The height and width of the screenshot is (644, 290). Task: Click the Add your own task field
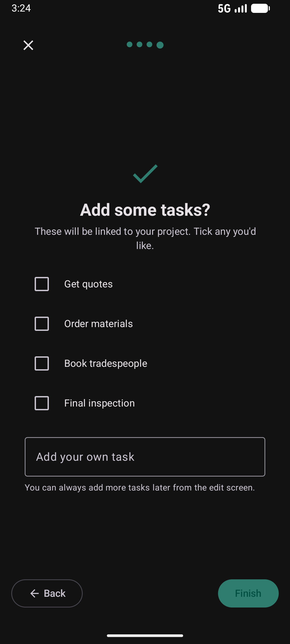[x=145, y=457]
